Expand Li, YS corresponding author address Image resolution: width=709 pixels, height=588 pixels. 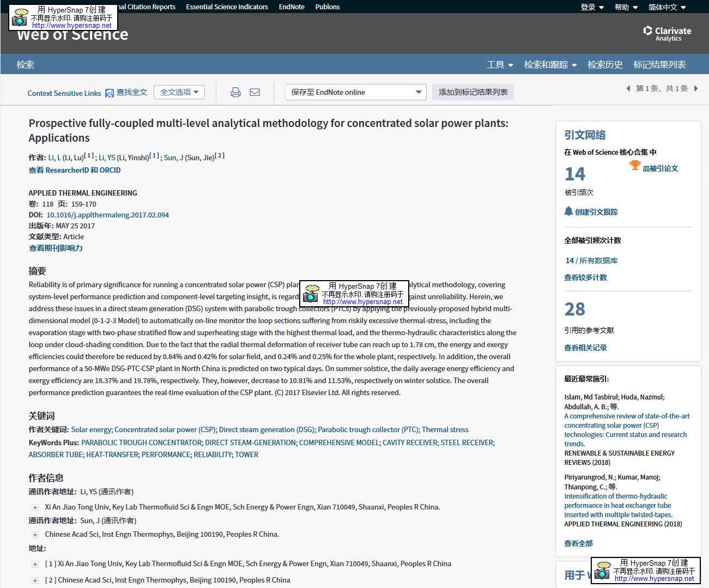coord(35,507)
